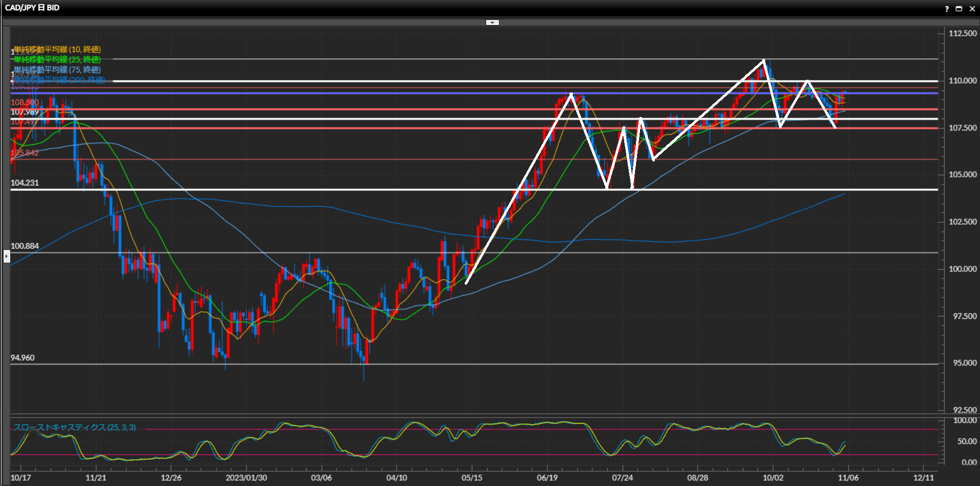The image size is (980, 486).
Task: Click the 75-period moving average label
Action: tap(57, 70)
